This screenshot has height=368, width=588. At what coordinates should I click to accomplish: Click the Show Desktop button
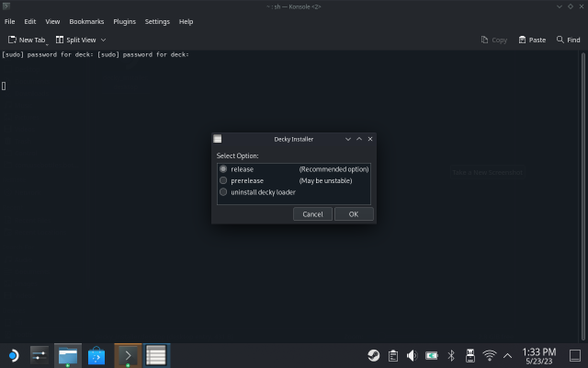click(575, 355)
